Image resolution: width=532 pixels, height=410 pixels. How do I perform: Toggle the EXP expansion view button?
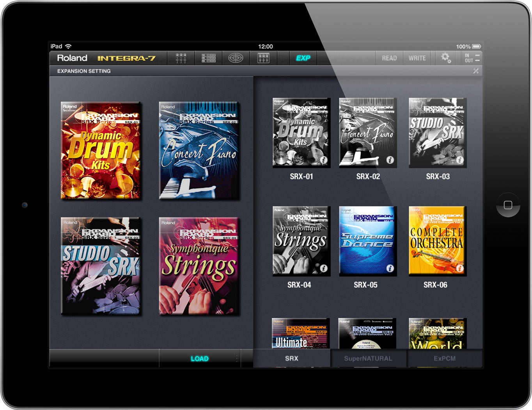303,58
